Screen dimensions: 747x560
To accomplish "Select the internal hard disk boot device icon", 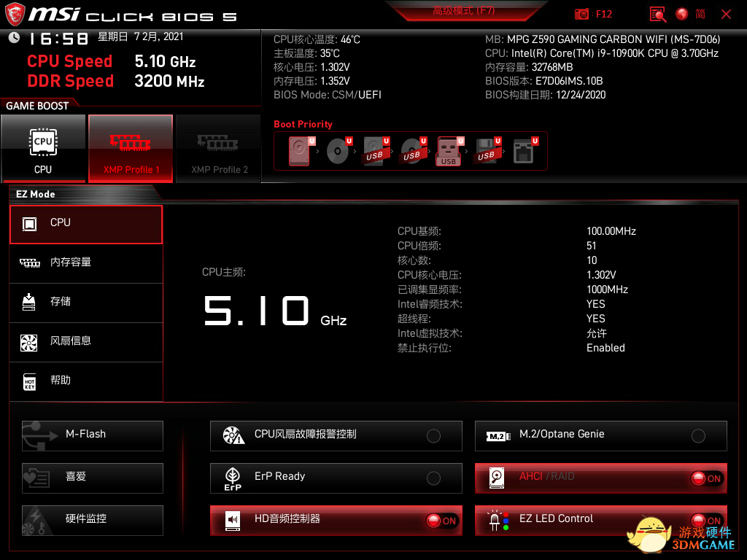I will click(300, 150).
